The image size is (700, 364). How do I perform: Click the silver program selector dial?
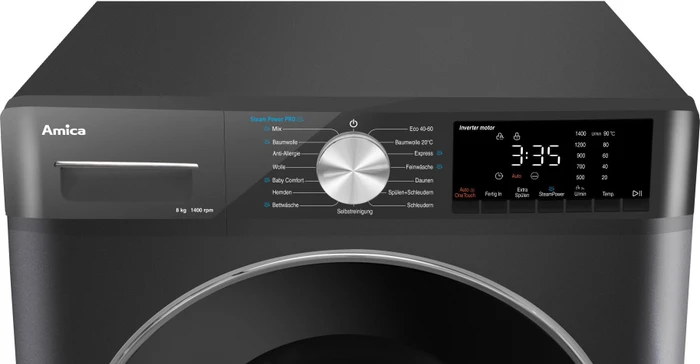click(353, 169)
